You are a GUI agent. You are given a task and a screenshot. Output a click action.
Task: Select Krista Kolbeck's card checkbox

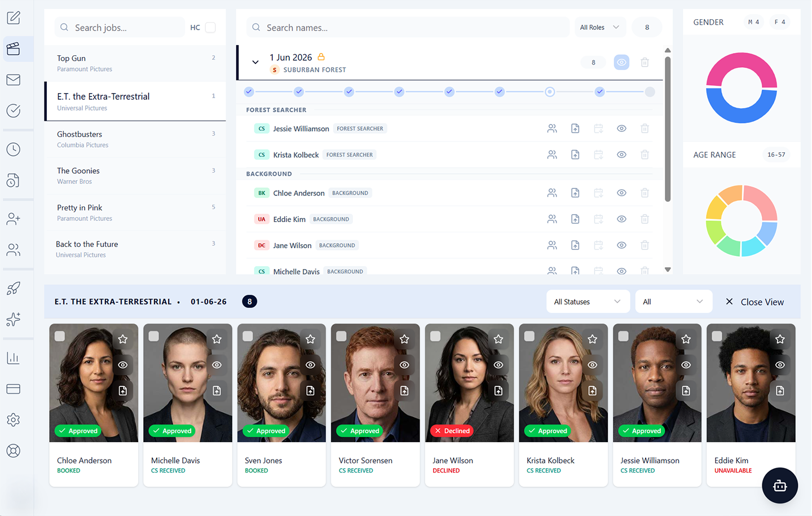coord(529,336)
